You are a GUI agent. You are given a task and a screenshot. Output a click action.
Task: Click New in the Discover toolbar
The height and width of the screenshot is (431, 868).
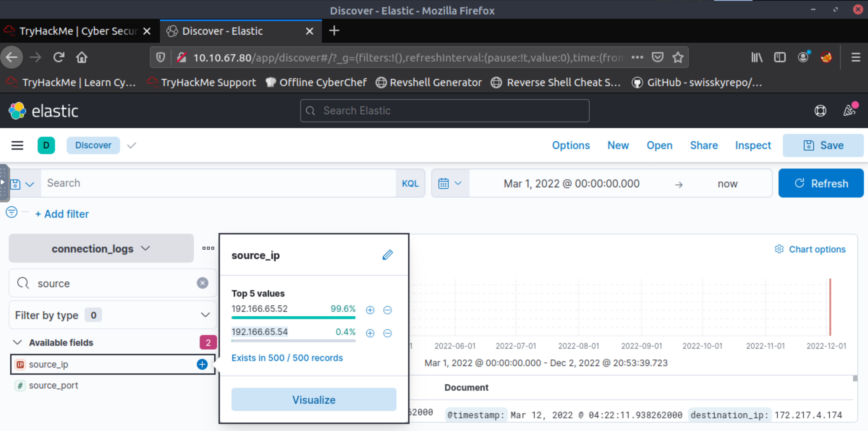pos(618,145)
